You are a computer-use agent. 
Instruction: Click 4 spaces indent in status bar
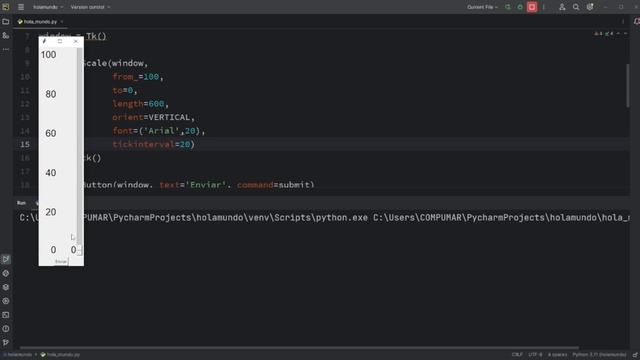pos(558,355)
